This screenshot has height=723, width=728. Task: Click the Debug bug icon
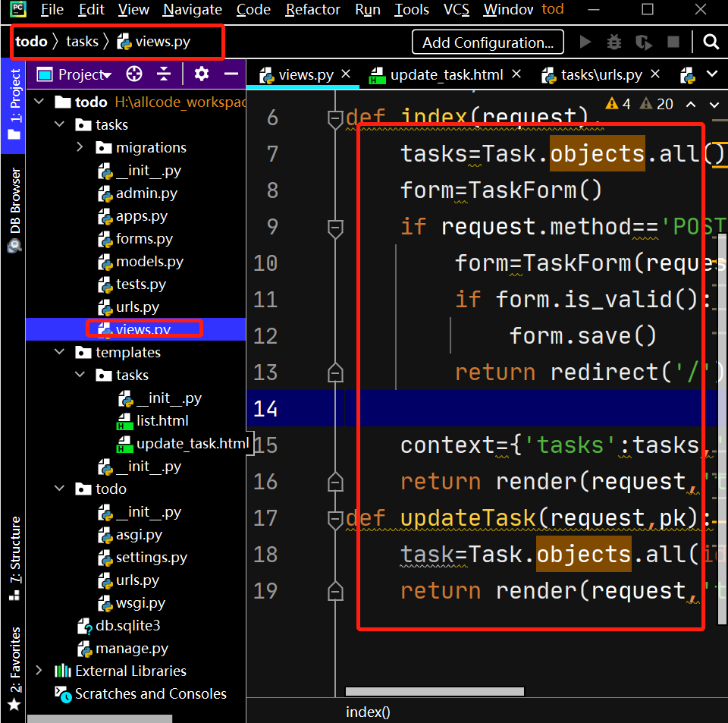pyautogui.click(x=613, y=42)
